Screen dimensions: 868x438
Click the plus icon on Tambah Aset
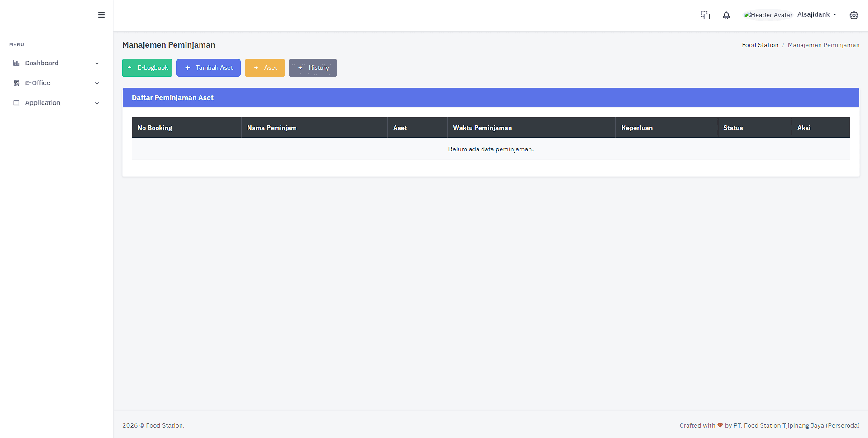point(188,67)
